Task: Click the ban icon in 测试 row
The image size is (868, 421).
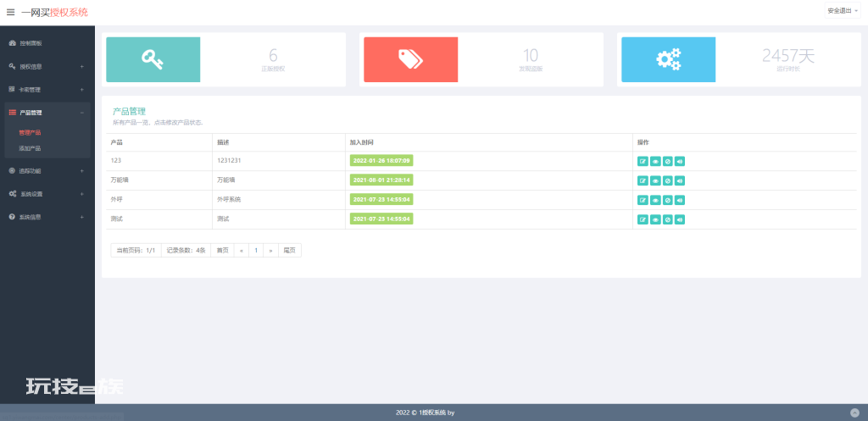Action: pyautogui.click(x=668, y=219)
